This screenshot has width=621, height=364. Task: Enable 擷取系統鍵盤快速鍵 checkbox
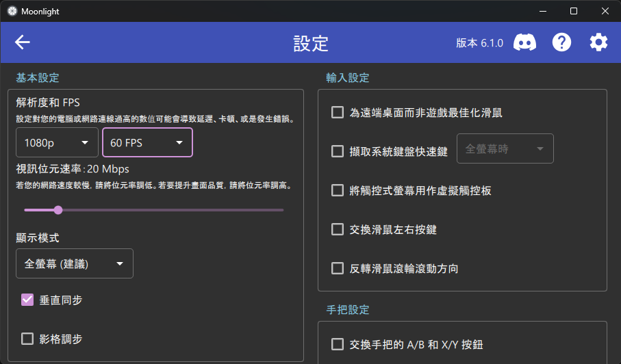point(338,151)
